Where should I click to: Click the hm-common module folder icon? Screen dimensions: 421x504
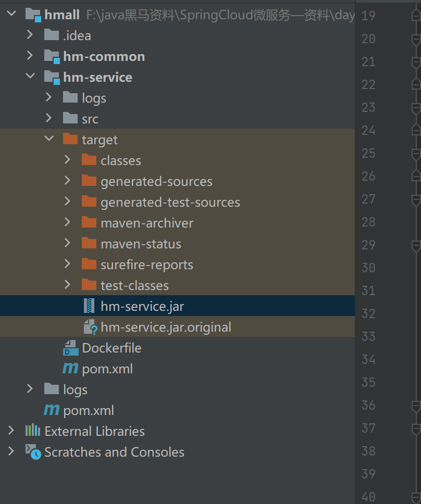pyautogui.click(x=52, y=57)
